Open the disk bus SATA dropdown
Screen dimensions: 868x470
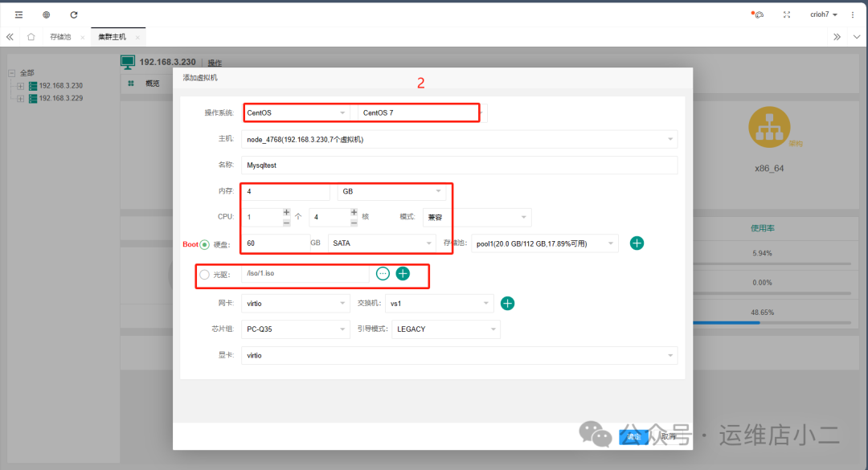382,243
